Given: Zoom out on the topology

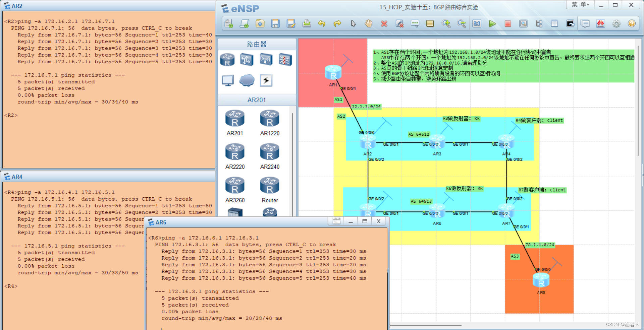Looking at the screenshot, I should 462,23.
